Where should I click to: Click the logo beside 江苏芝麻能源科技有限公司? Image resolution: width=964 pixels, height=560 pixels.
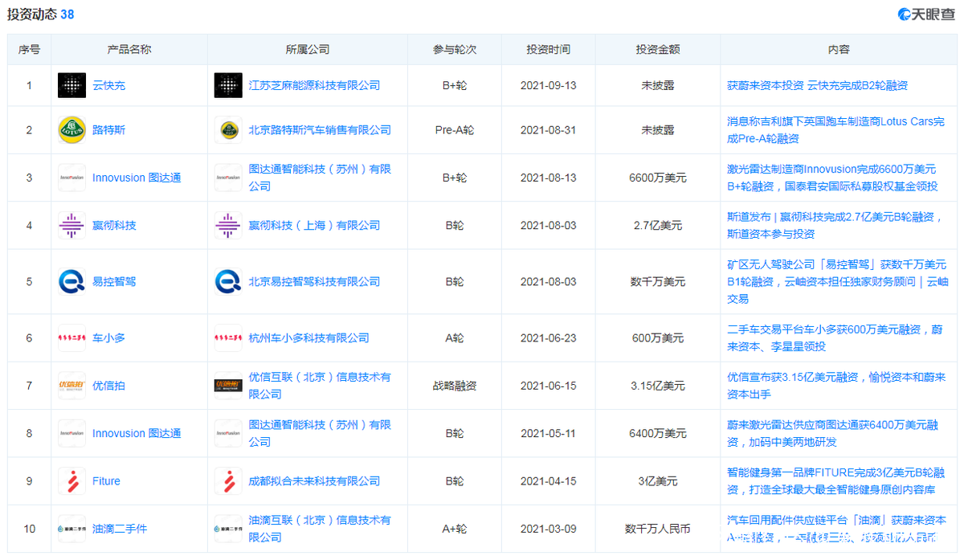pyautogui.click(x=228, y=85)
